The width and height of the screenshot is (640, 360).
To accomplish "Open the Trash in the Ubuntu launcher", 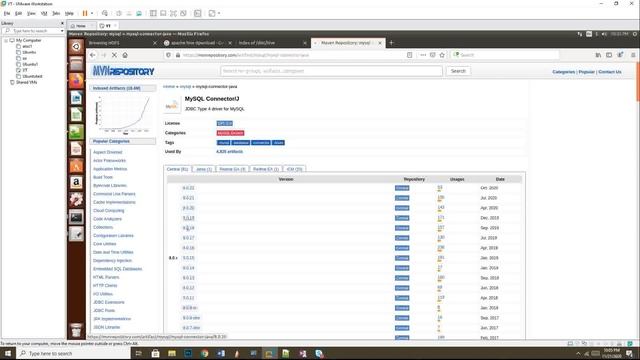I will pos(76,330).
